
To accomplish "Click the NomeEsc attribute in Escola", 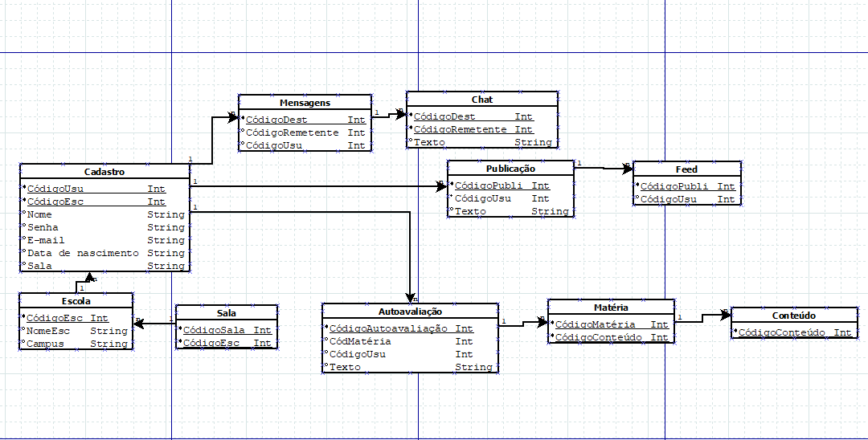I will click(48, 331).
